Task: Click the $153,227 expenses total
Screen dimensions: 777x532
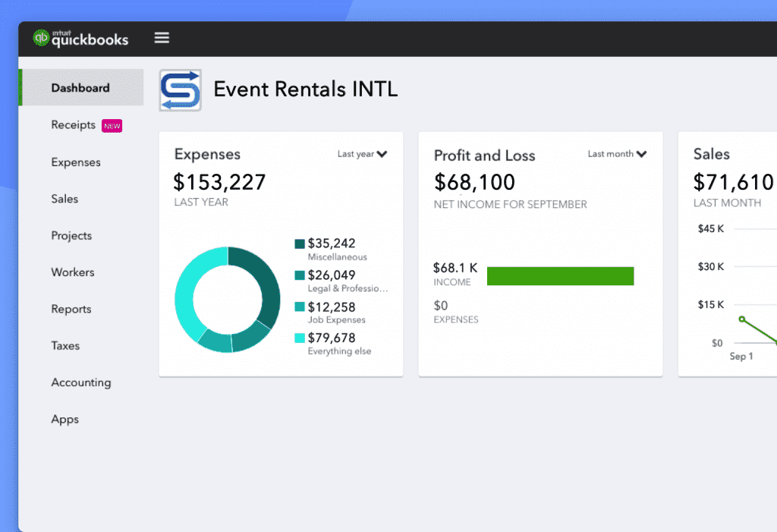Action: [x=219, y=182]
